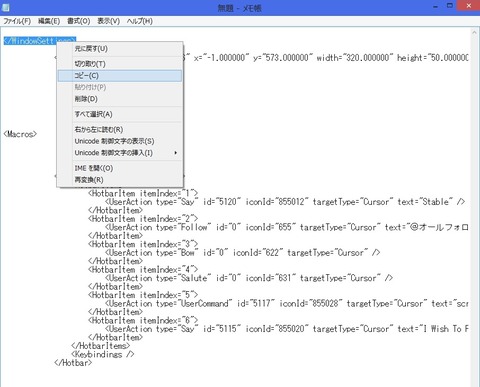Click the y="573.000000" attribute text
The height and width of the screenshot is (387, 480).
(282, 58)
